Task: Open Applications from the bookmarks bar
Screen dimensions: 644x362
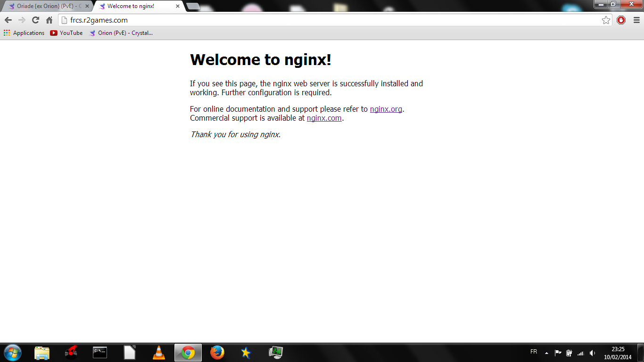Action: click(x=24, y=33)
